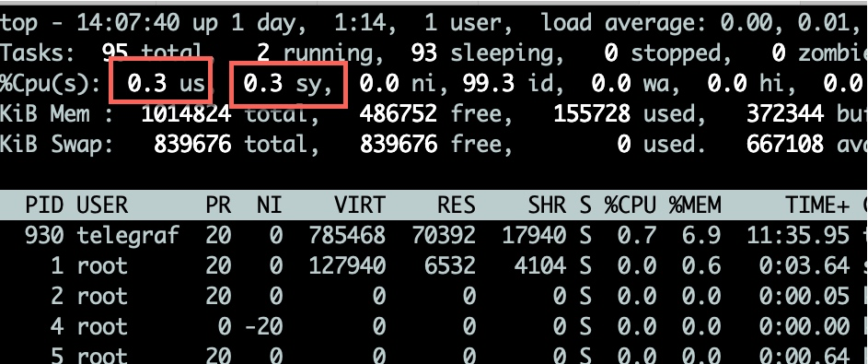Click the telegraf user name

129,236
